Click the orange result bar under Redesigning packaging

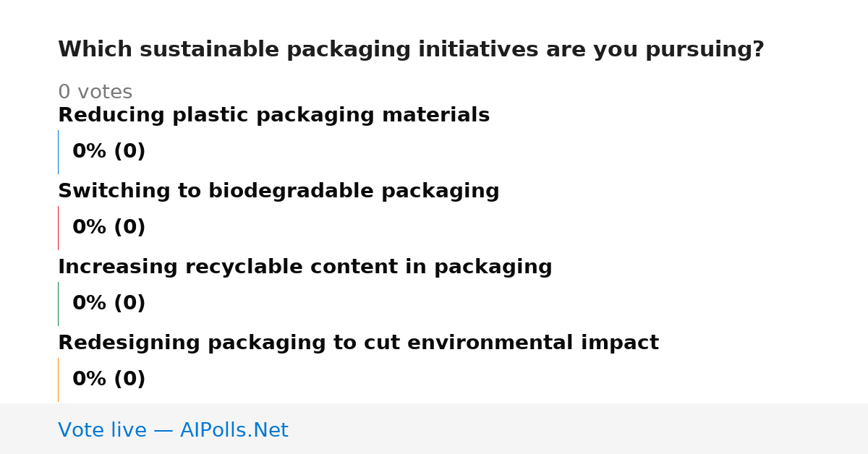(x=58, y=380)
